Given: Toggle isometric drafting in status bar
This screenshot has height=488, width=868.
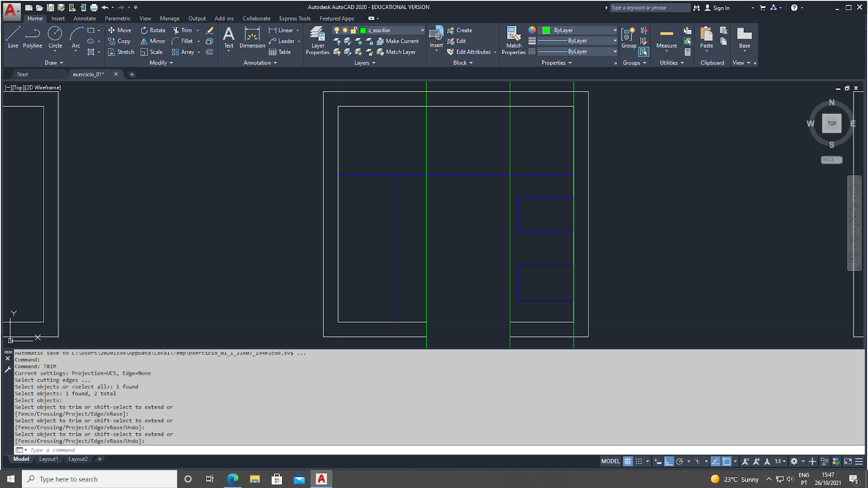Looking at the screenshot, I should click(x=698, y=461).
